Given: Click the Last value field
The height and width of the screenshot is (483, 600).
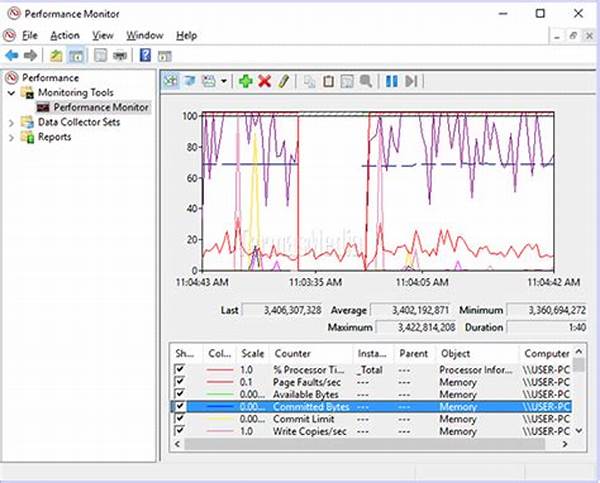Looking at the screenshot, I should click(282, 310).
